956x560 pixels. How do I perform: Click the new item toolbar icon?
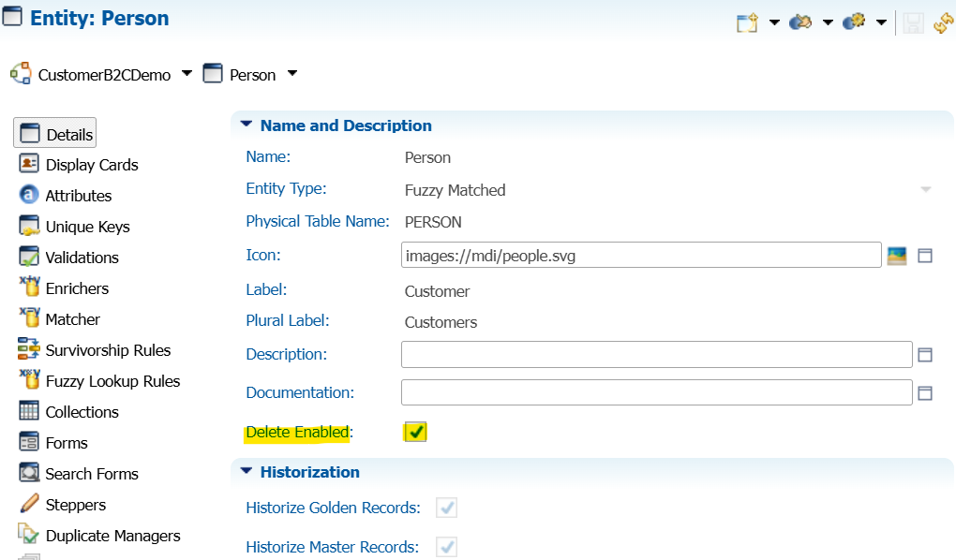(x=747, y=23)
